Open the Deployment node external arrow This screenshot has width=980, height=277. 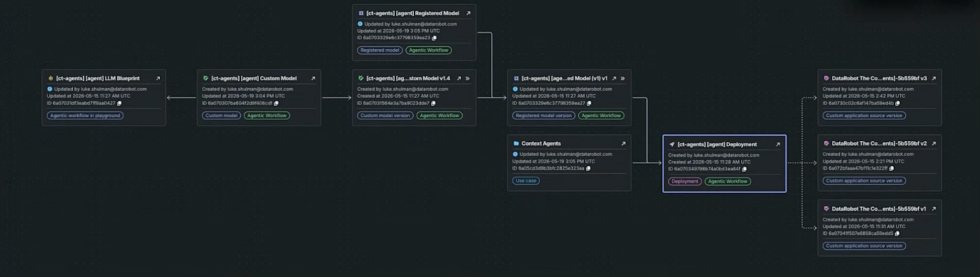pos(778,144)
